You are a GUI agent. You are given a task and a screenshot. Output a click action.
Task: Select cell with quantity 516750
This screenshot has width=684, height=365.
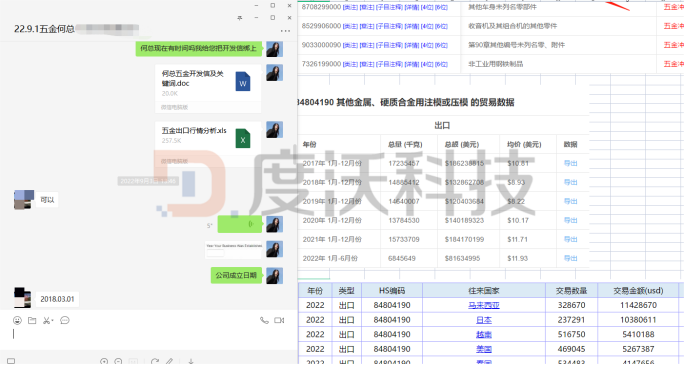[x=571, y=334]
